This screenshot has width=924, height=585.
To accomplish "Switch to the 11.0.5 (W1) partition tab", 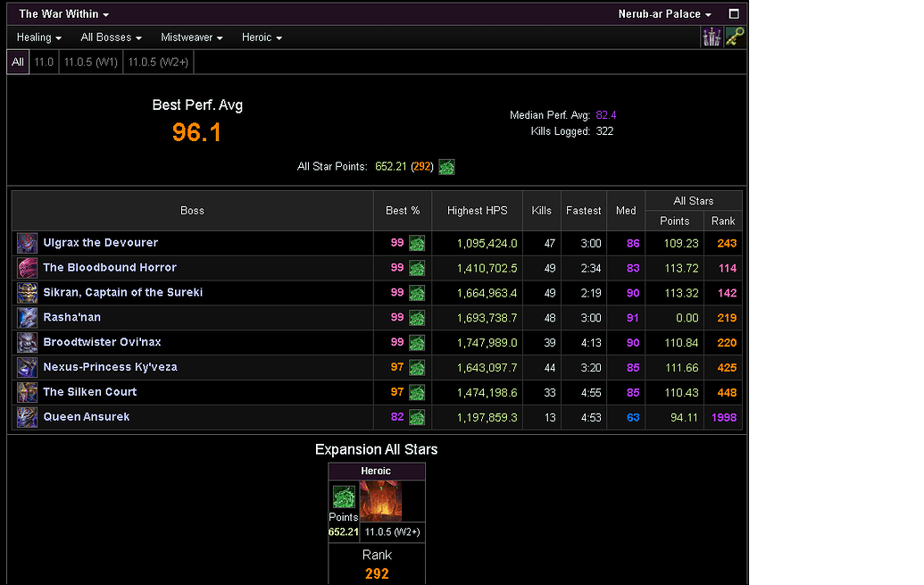I will point(89,62).
